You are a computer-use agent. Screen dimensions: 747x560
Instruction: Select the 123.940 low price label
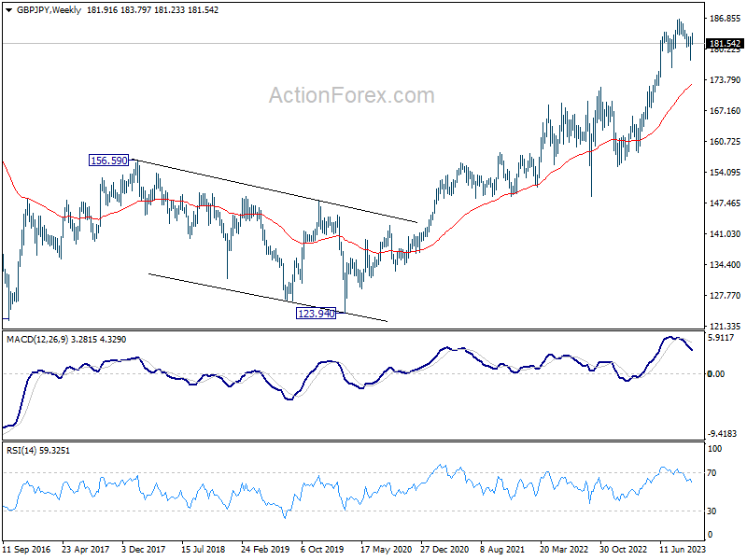(316, 314)
